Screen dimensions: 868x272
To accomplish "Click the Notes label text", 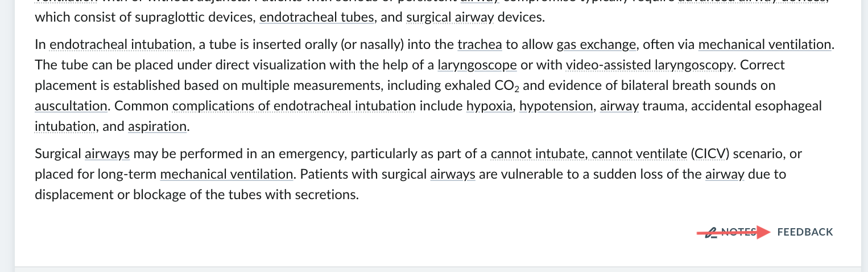I will click(738, 232).
